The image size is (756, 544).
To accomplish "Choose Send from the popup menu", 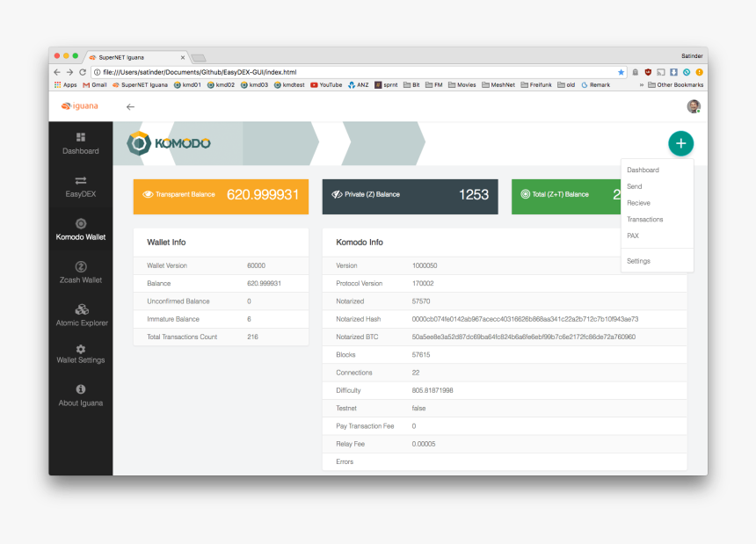I will pos(634,186).
